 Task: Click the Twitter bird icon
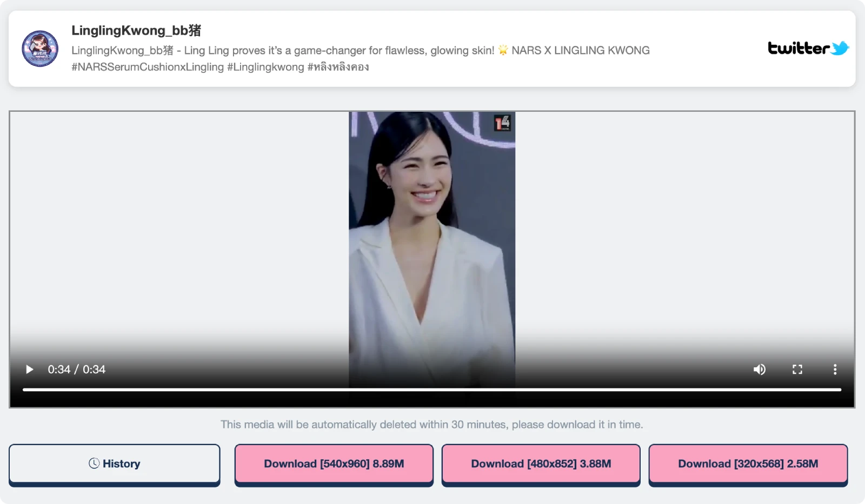coord(840,49)
